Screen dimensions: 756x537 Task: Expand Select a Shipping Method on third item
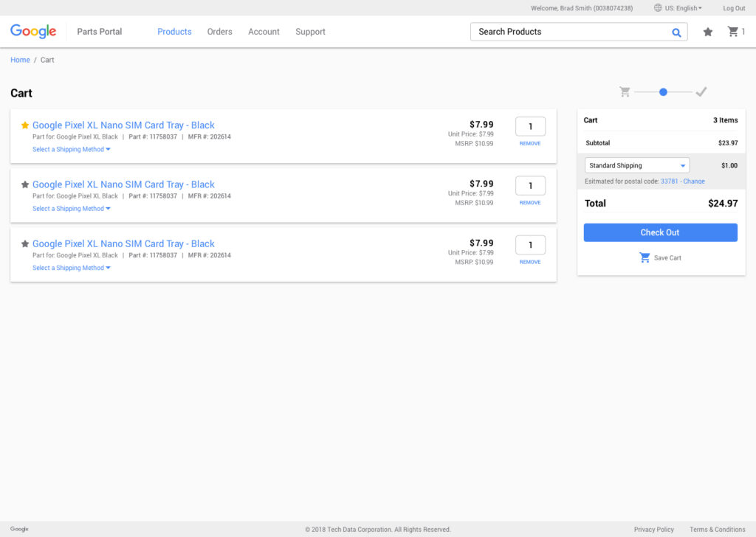(72, 268)
